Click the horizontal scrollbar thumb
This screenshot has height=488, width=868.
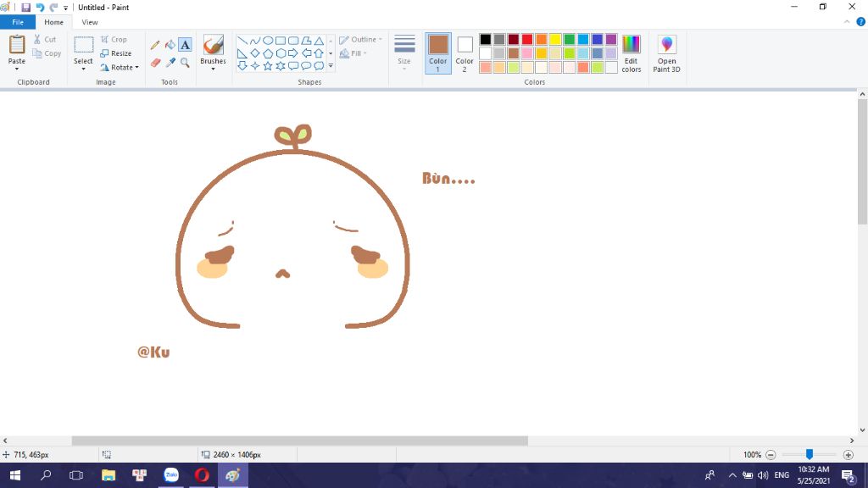click(x=299, y=441)
